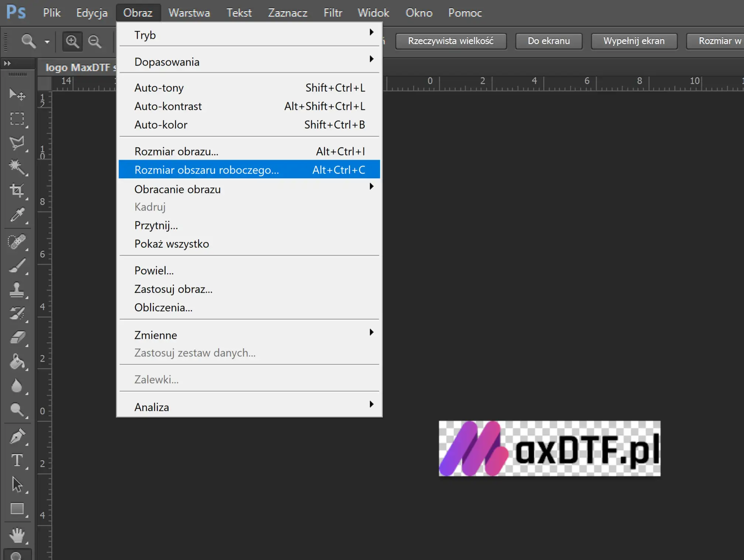Click the MaxDTF logo on canvas
Image resolution: width=744 pixels, height=560 pixels.
(549, 449)
